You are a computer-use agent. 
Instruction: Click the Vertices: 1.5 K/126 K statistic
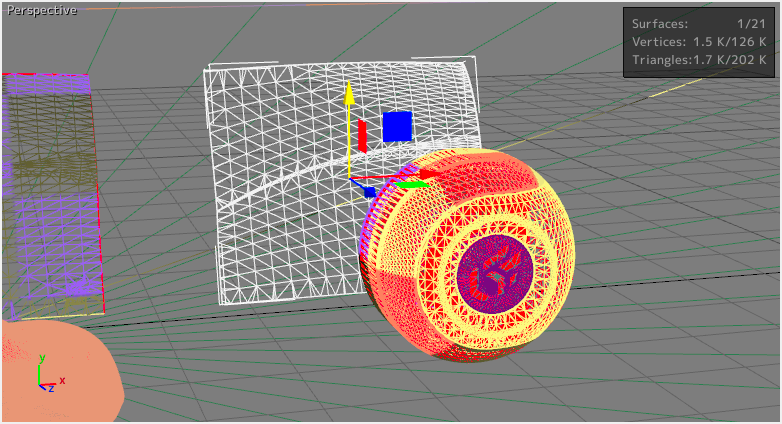click(x=699, y=42)
